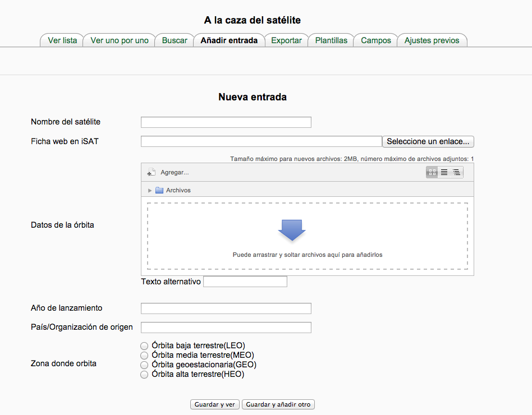This screenshot has width=532, height=415.
Task: Open the Ver uno por uno tab
Action: click(x=120, y=40)
